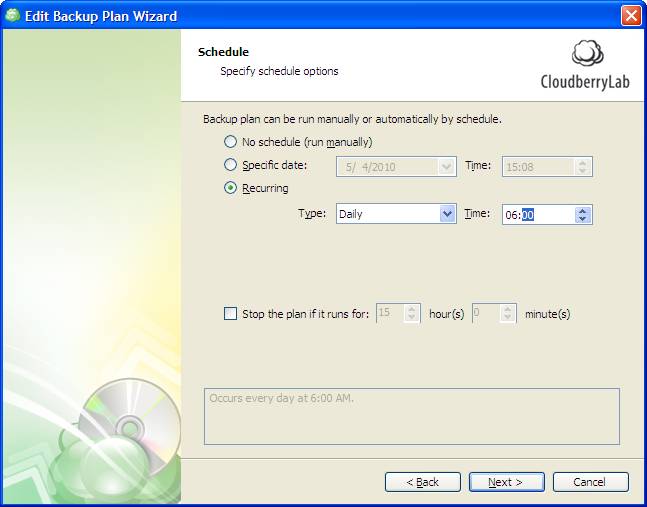This screenshot has width=647, height=507.
Task: Click the 'Backup plan can be run manually' text
Action: point(352,119)
